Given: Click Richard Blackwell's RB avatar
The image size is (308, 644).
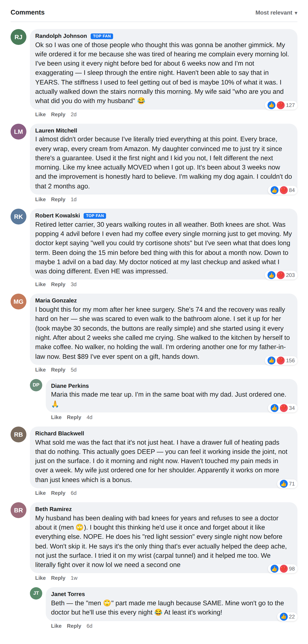Looking at the screenshot, I should coord(18,434).
